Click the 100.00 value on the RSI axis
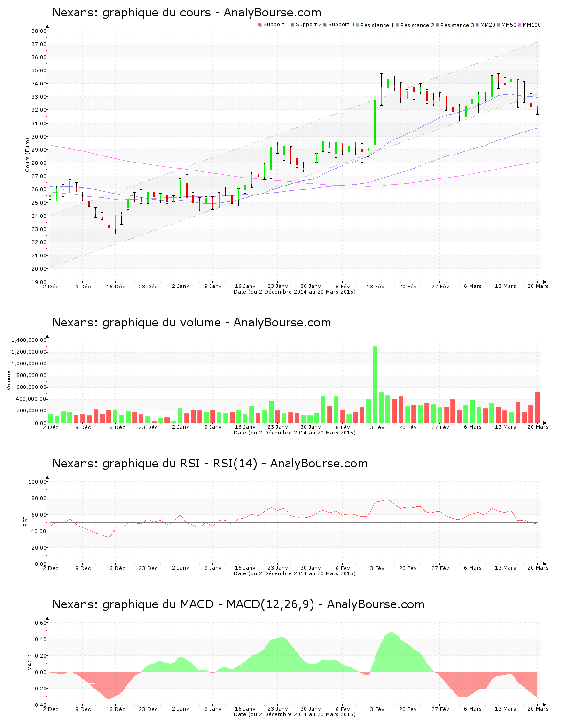The height and width of the screenshot is (728, 564). pos(38,482)
